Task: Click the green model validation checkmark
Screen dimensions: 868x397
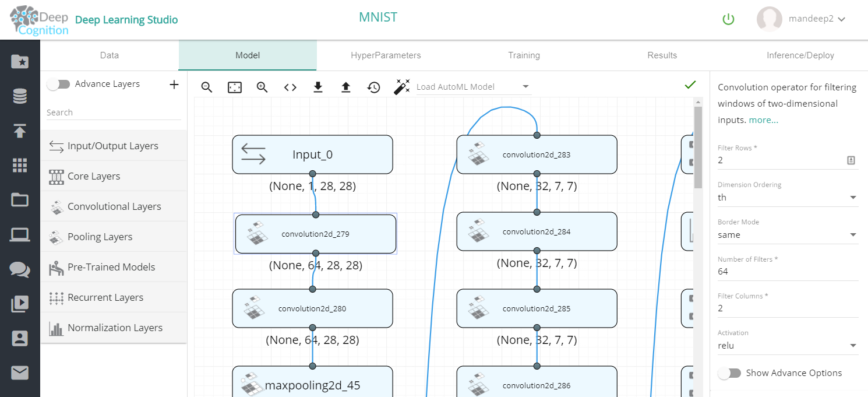Action: 690,85
